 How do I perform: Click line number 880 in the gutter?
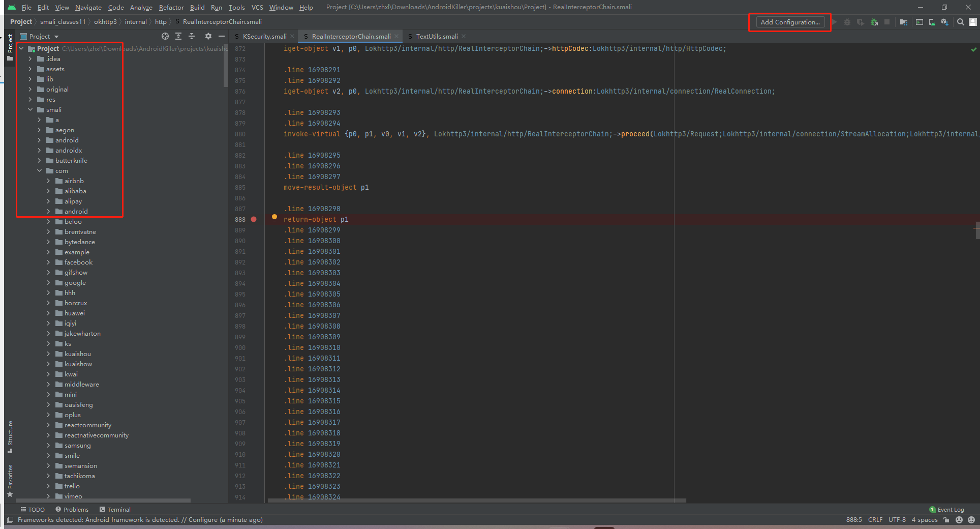(240, 134)
